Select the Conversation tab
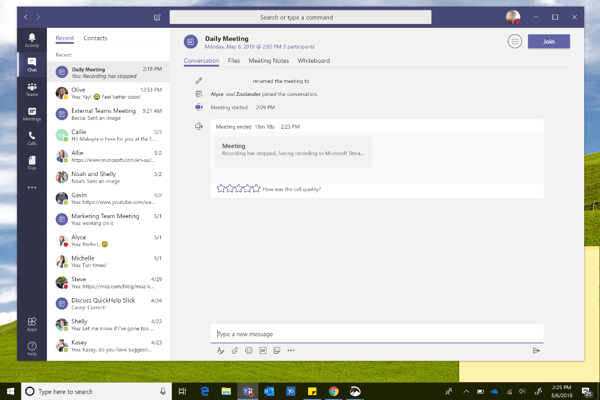Viewport: 600px width, 400px height. 201,60
